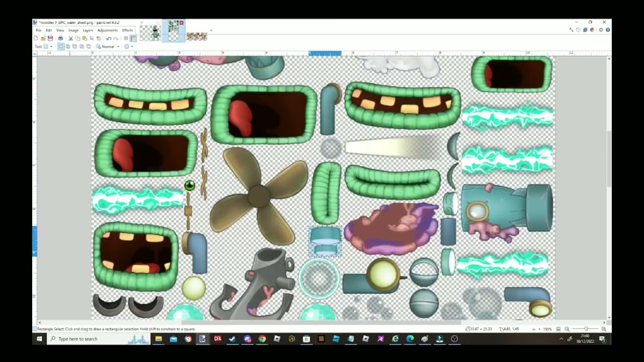The width and height of the screenshot is (644, 362).
Task: Toggle the pixel grid display
Action: click(x=126, y=38)
